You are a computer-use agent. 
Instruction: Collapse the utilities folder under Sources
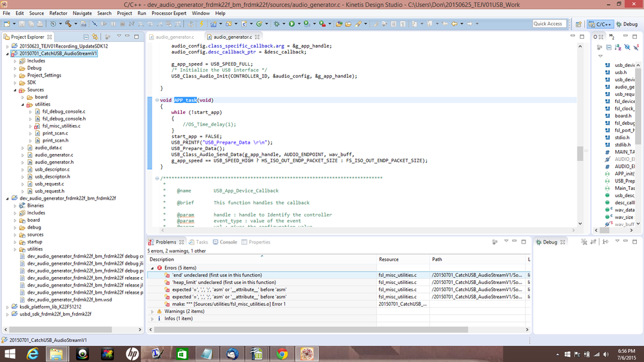click(x=23, y=104)
